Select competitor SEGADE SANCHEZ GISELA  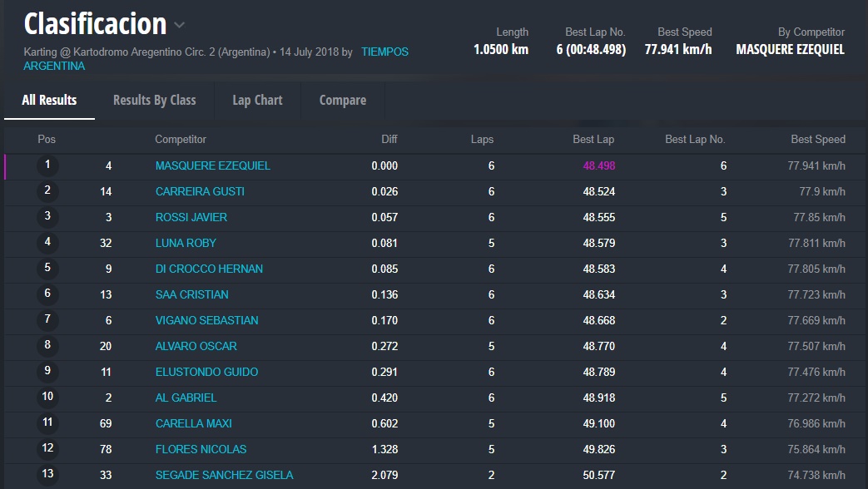click(x=224, y=475)
